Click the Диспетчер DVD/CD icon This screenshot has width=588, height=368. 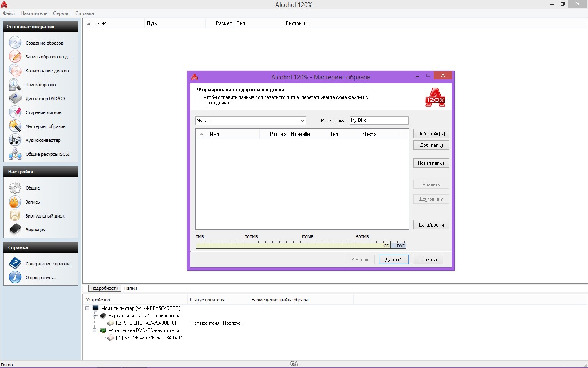coord(15,98)
